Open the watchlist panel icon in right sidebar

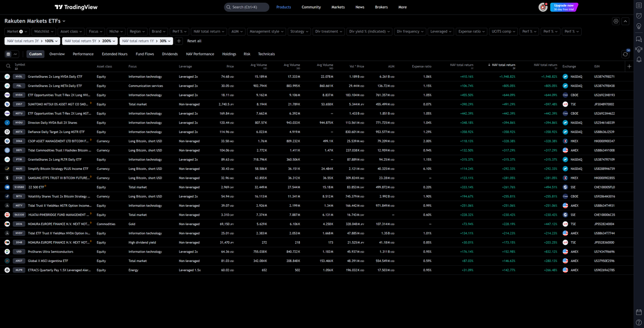[638, 7]
